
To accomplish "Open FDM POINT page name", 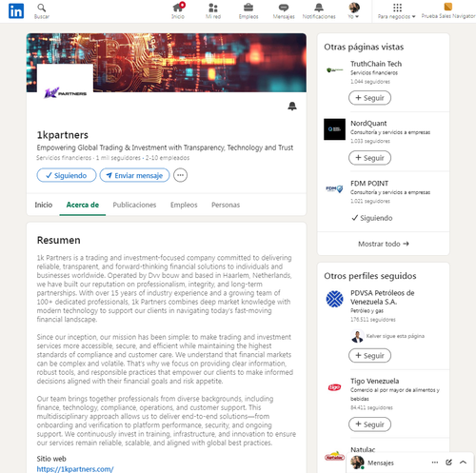I will pos(369,184).
